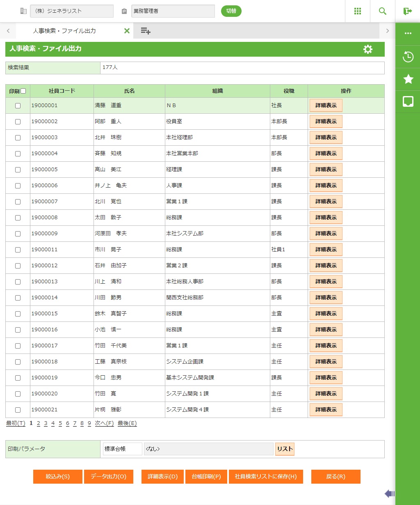
Task: Click the add new tab icon
Action: (x=146, y=31)
